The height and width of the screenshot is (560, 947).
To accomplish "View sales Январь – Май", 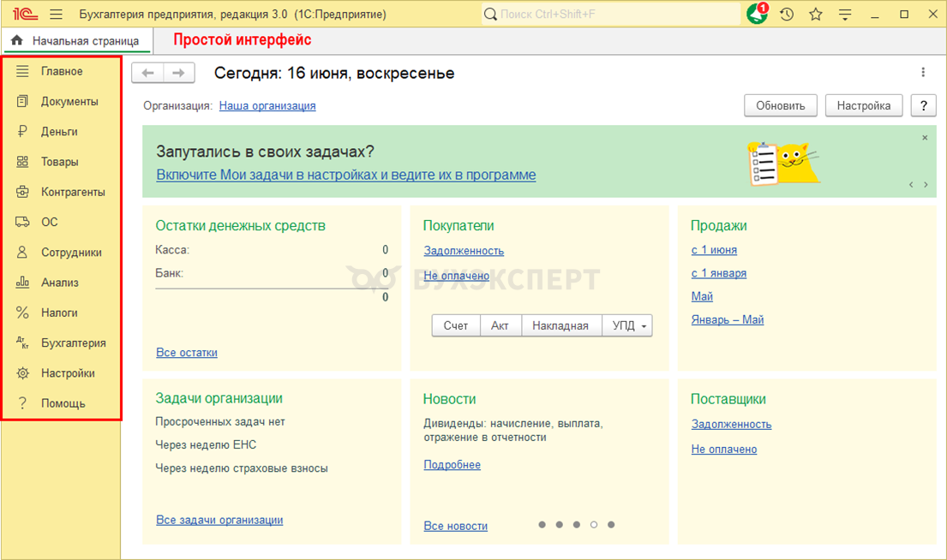I will [x=727, y=320].
